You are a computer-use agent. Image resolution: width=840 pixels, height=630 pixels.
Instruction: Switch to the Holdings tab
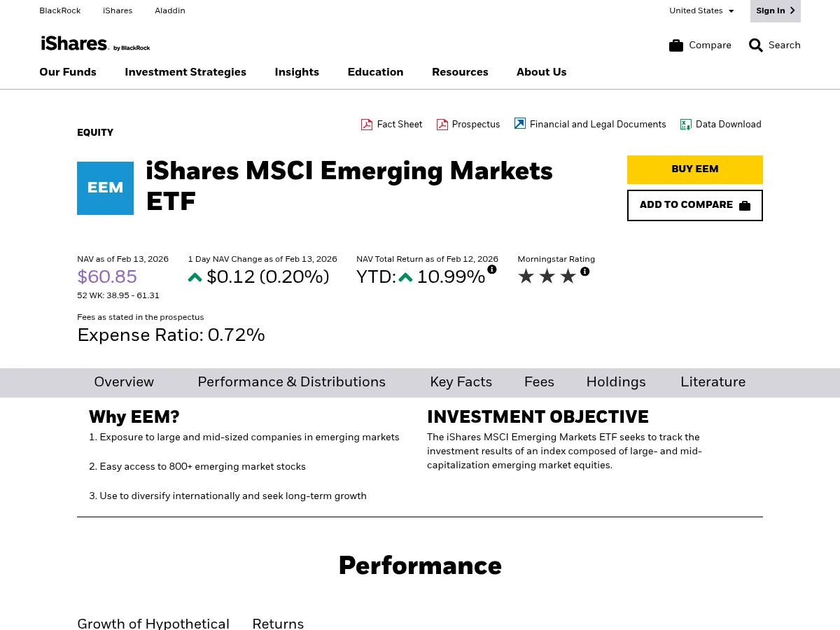pyautogui.click(x=616, y=383)
